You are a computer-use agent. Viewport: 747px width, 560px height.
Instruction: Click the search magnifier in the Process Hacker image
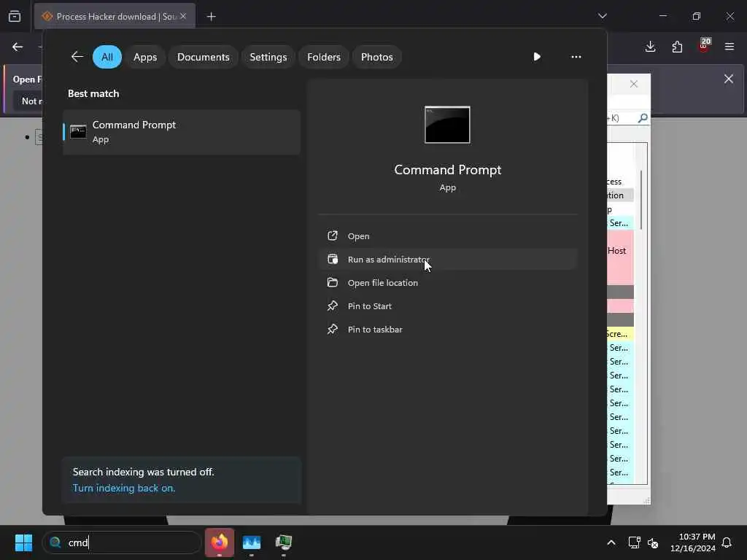click(643, 117)
